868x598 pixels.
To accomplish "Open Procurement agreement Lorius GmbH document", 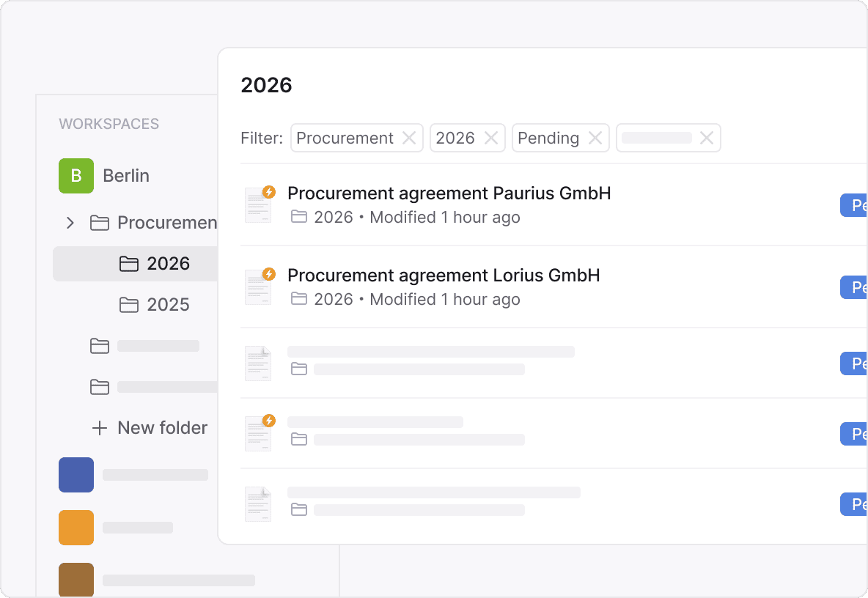I will pyautogui.click(x=444, y=276).
